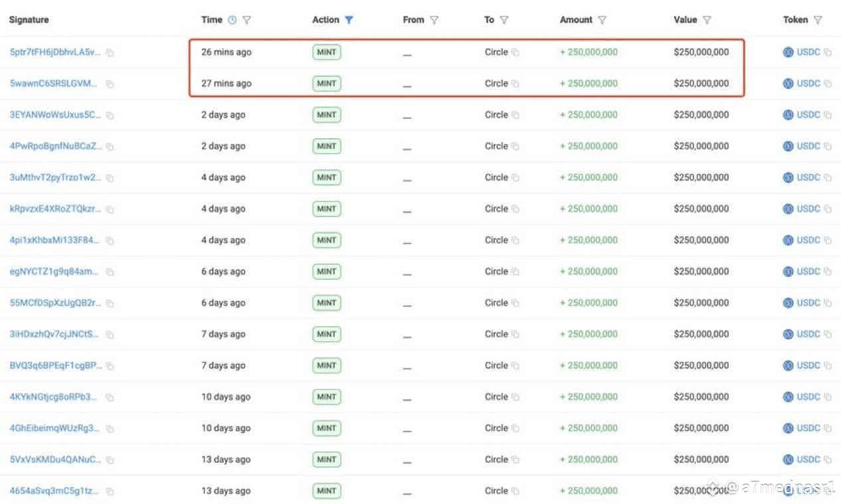Open Circle account in 26 mins ago row
The image size is (841, 504).
tap(496, 52)
